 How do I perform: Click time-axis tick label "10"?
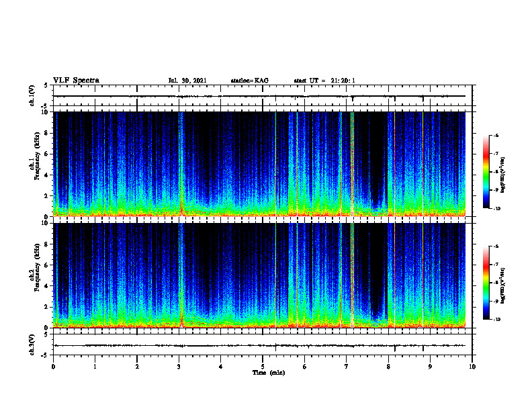pyautogui.click(x=472, y=367)
